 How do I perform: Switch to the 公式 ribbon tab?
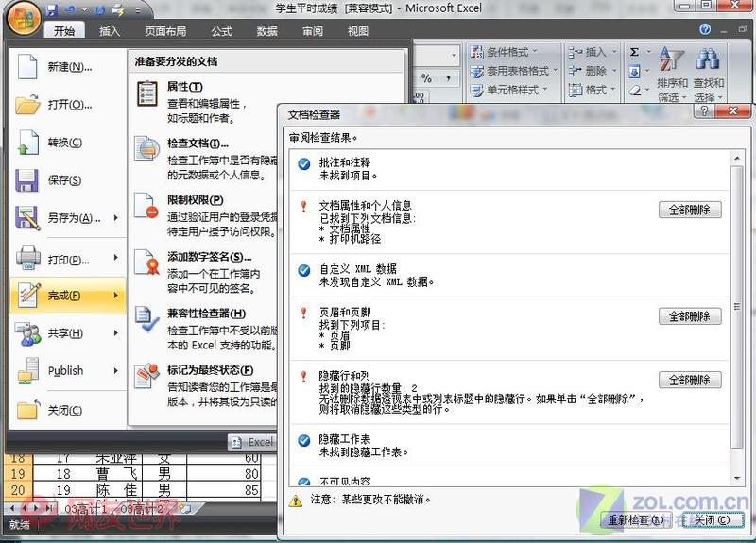[221, 31]
